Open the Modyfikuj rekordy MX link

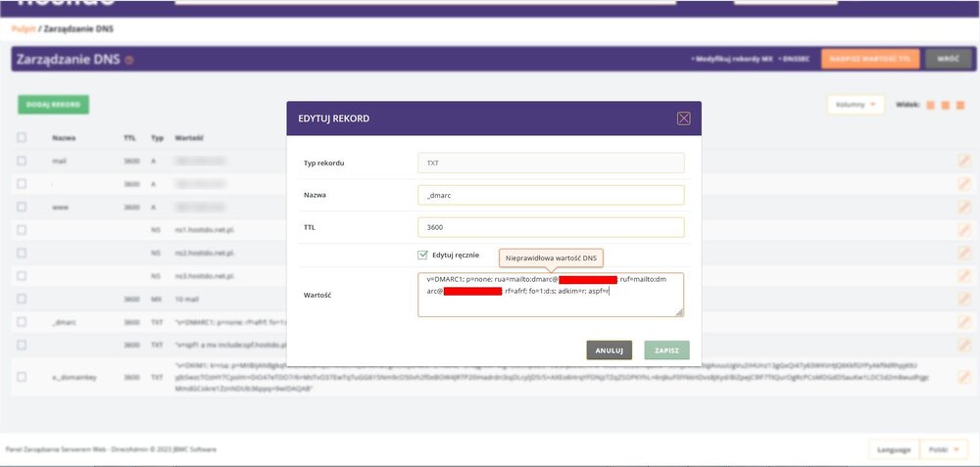(x=732, y=59)
